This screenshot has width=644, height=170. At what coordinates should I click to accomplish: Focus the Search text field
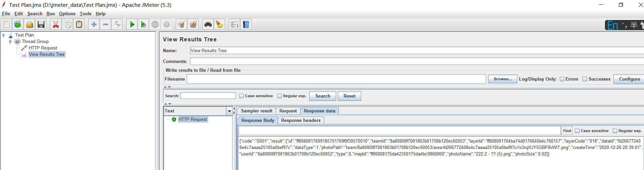[208, 96]
